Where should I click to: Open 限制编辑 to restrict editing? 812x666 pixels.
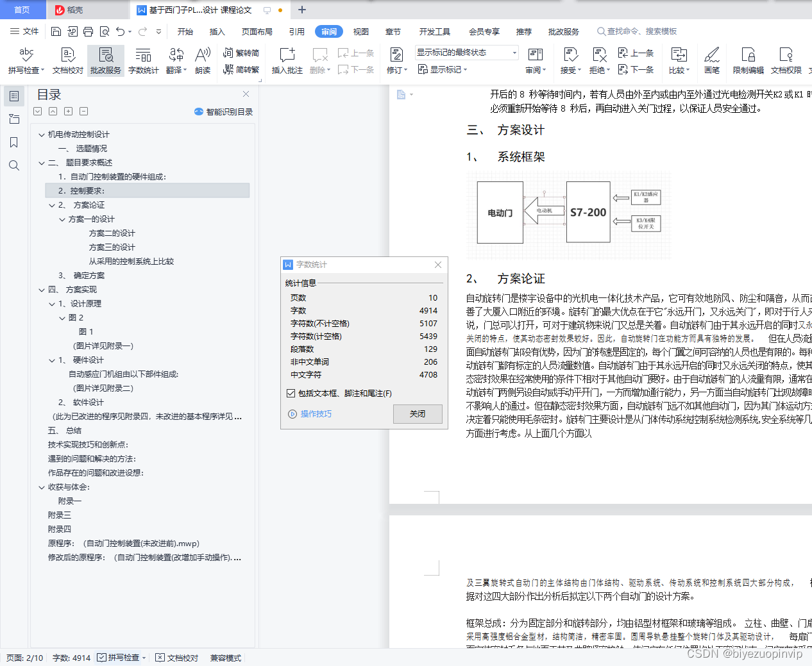coord(748,60)
